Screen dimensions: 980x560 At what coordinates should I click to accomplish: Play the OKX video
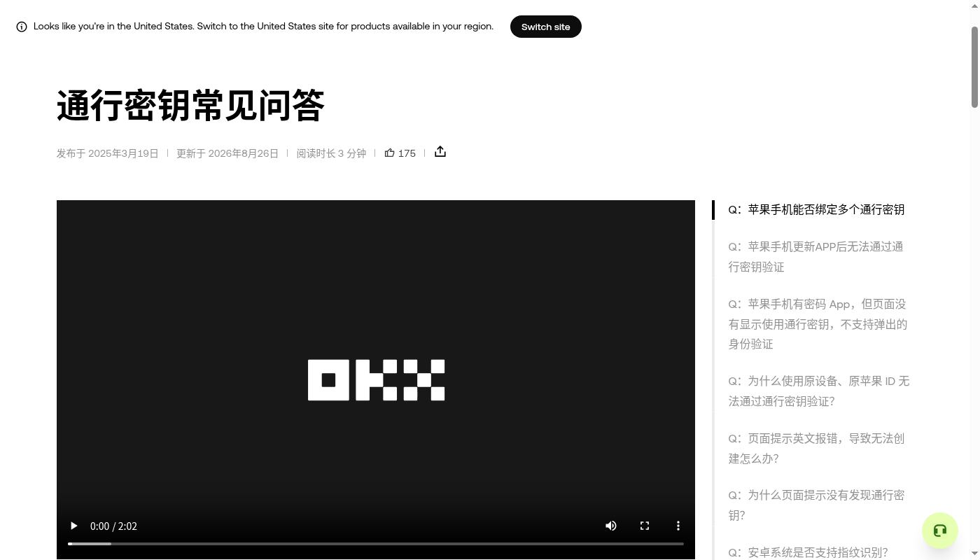(x=73, y=526)
